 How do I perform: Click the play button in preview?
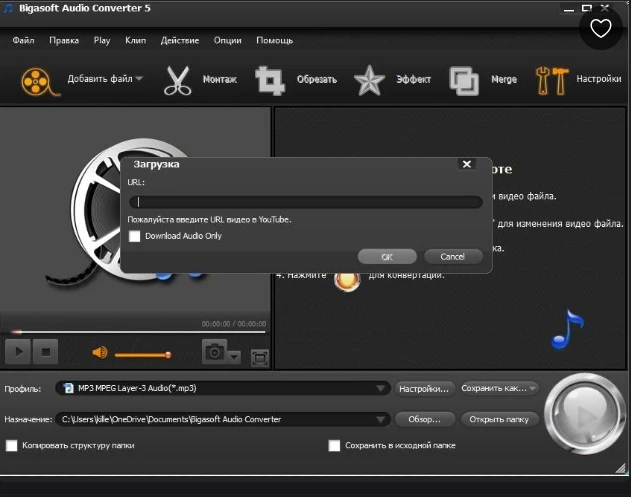[x=18, y=352]
